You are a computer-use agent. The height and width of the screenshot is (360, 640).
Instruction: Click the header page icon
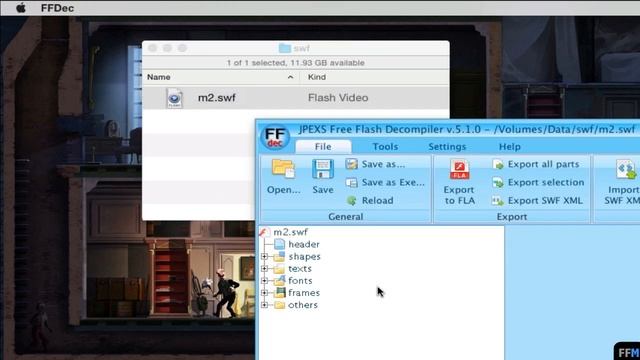tap(280, 244)
